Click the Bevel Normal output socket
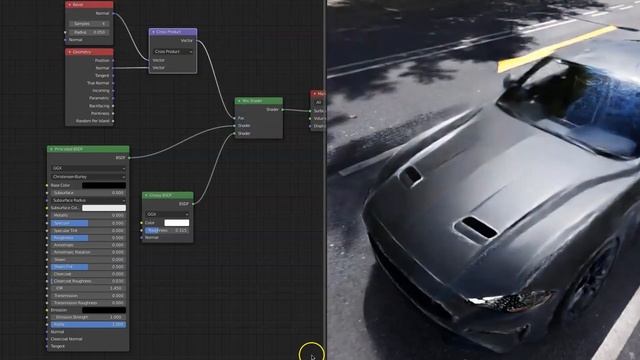The width and height of the screenshot is (640, 360). (x=113, y=13)
